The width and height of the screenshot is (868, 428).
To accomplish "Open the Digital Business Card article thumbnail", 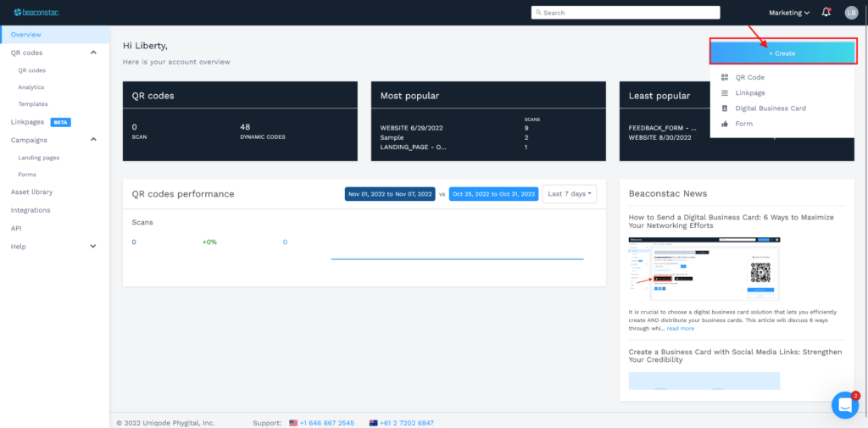I will click(704, 269).
